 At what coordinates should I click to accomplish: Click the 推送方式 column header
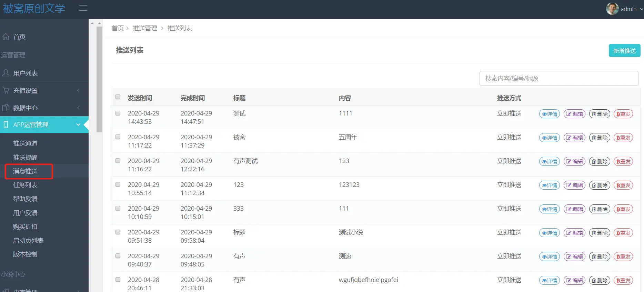[x=509, y=98]
